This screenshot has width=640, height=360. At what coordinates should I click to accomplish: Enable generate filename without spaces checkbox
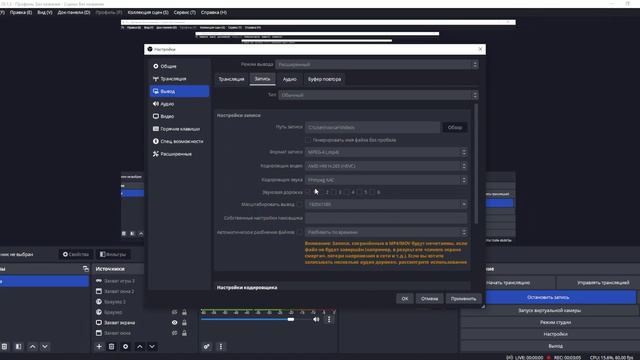coord(308,140)
